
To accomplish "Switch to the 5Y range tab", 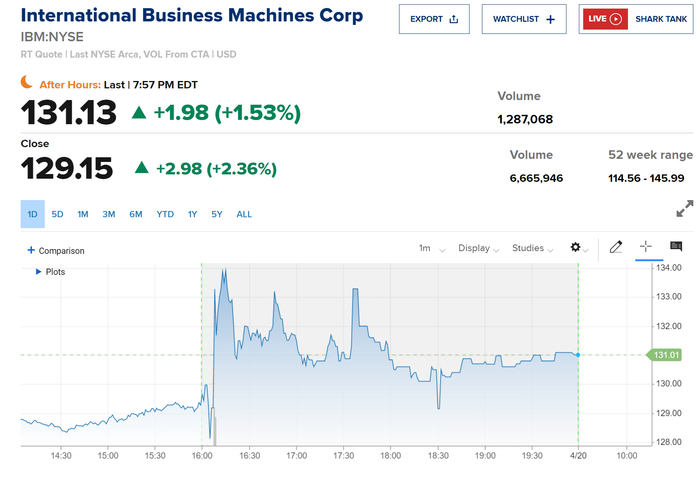I will [216, 214].
